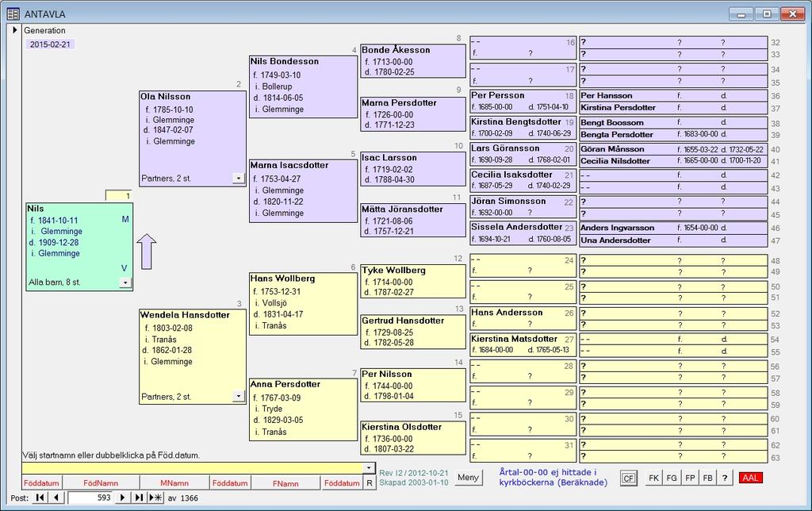The image size is (812, 511).
Task: Click Sissela Andersdotter's name
Action: pyautogui.click(x=516, y=226)
